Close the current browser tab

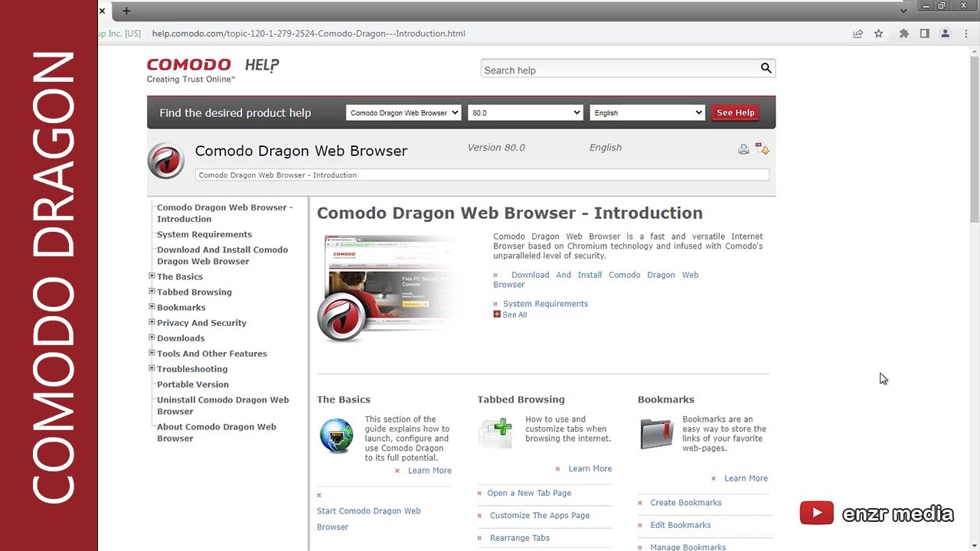[x=102, y=11]
